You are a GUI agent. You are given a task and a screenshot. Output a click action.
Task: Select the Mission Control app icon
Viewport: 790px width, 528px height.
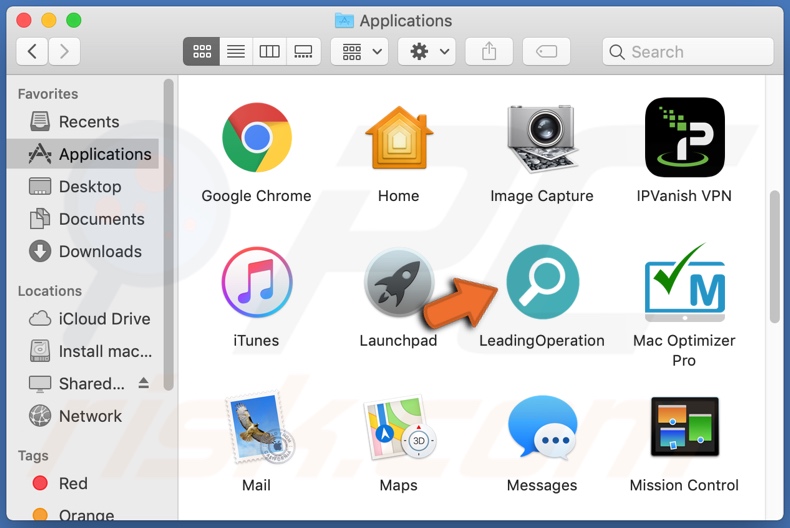(x=685, y=426)
